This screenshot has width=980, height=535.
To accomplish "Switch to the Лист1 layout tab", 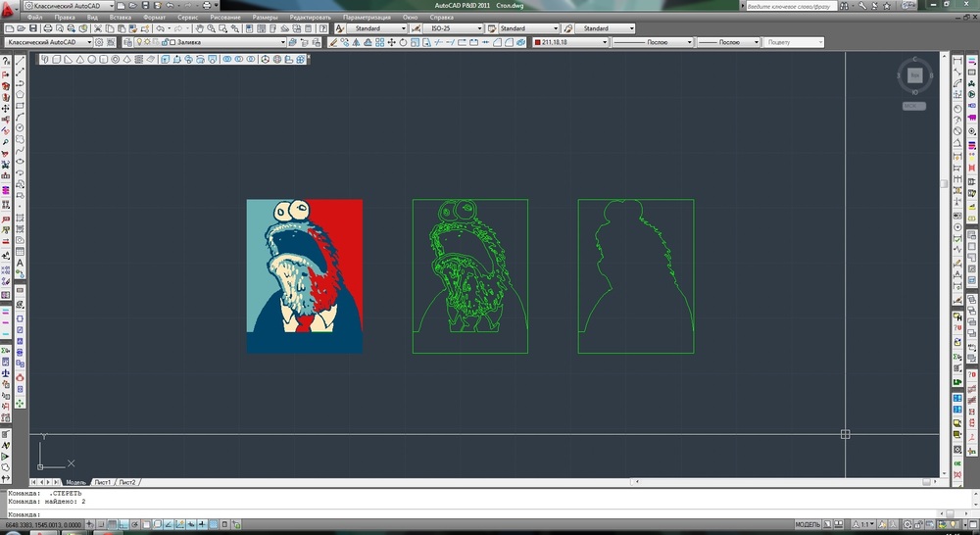I will (x=104, y=483).
